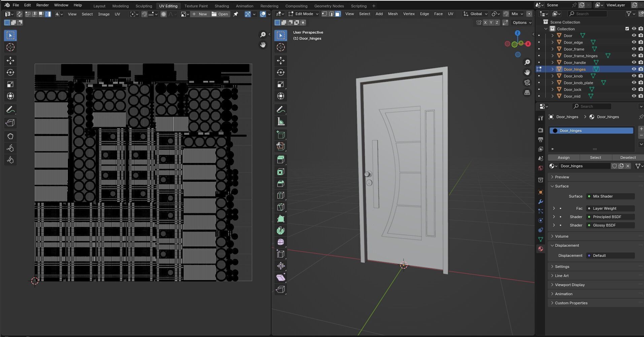
Task: Select the Measure tool in 3D viewport
Action: (281, 121)
